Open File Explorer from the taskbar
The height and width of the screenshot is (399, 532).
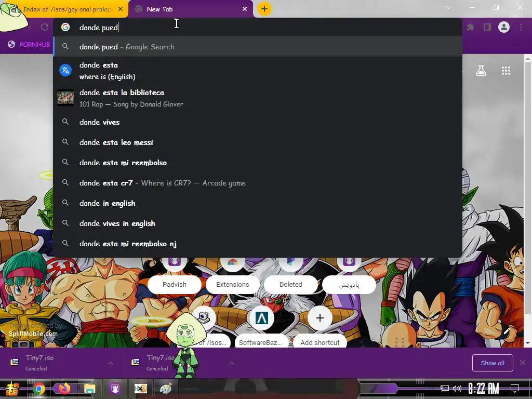(x=89, y=389)
